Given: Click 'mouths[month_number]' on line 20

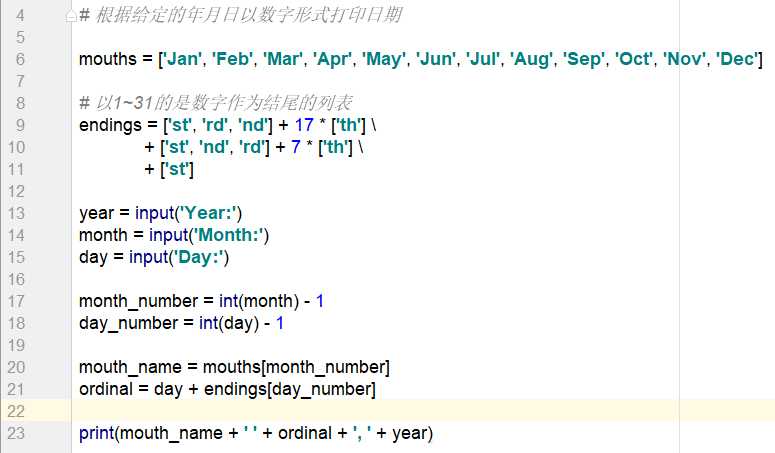Looking at the screenshot, I should (296, 368).
